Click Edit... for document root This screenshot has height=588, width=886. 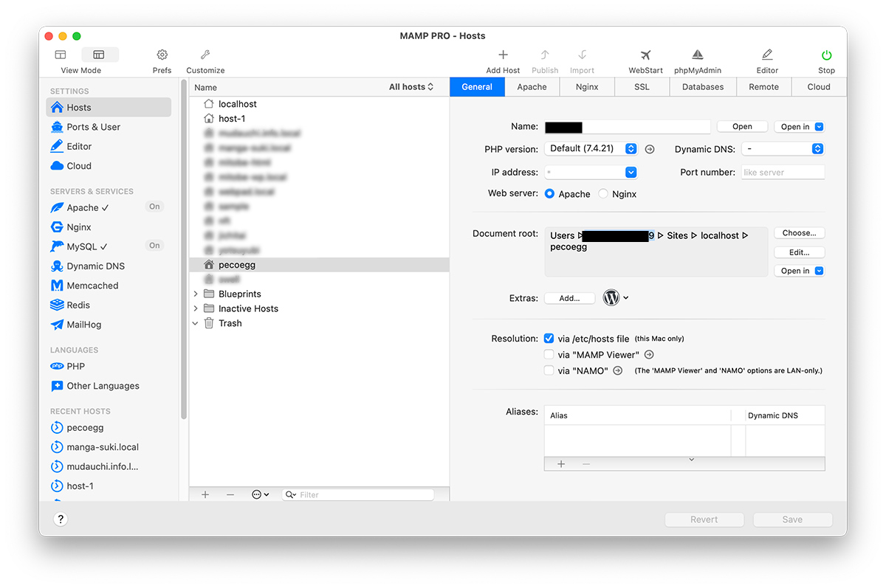(799, 252)
